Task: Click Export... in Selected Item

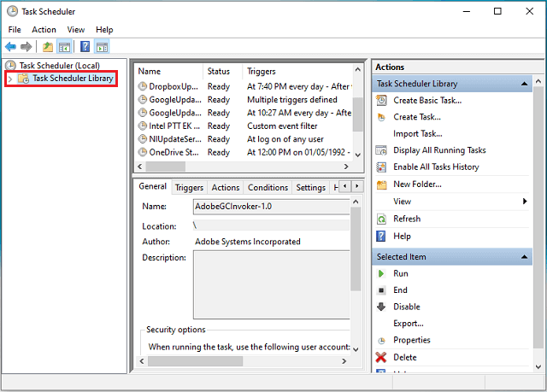Action: coord(409,324)
